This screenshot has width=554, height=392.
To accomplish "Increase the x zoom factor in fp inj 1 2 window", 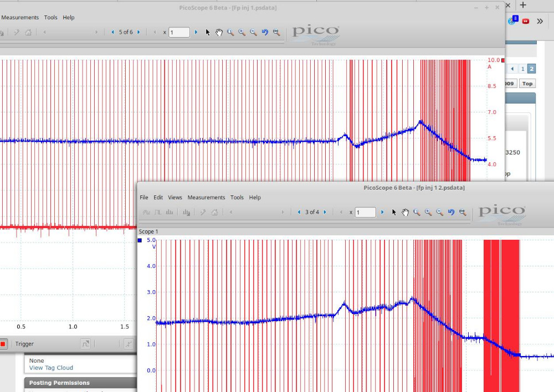I will (382, 213).
